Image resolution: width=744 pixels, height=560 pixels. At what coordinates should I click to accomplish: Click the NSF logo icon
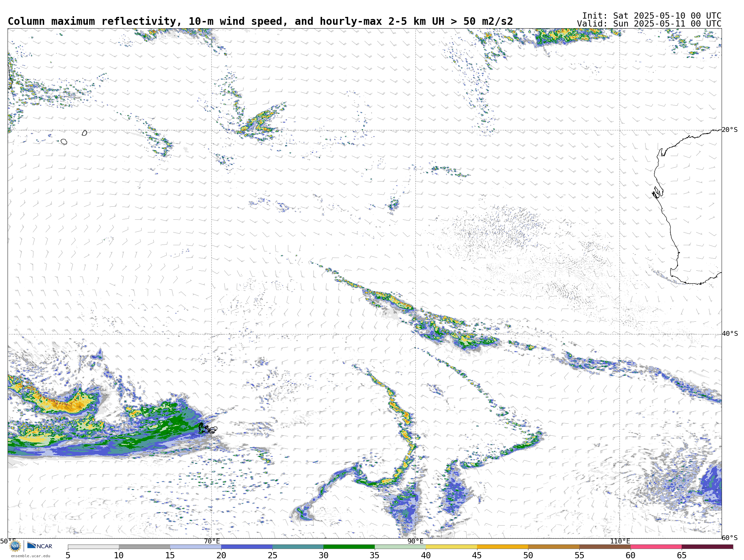[15, 546]
